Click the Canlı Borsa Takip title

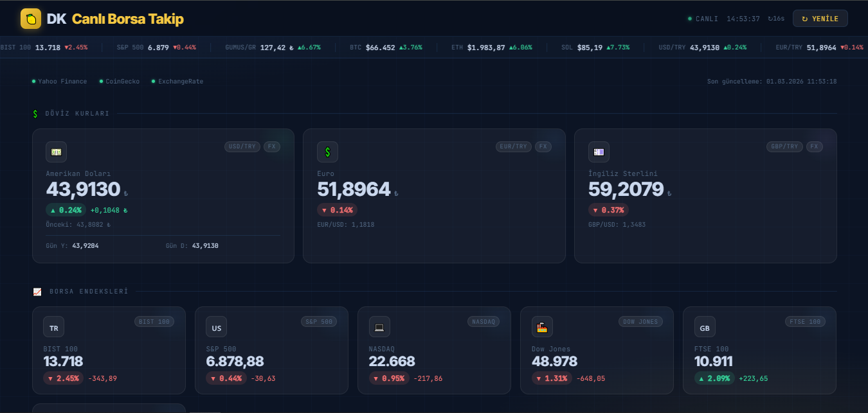[x=128, y=19]
